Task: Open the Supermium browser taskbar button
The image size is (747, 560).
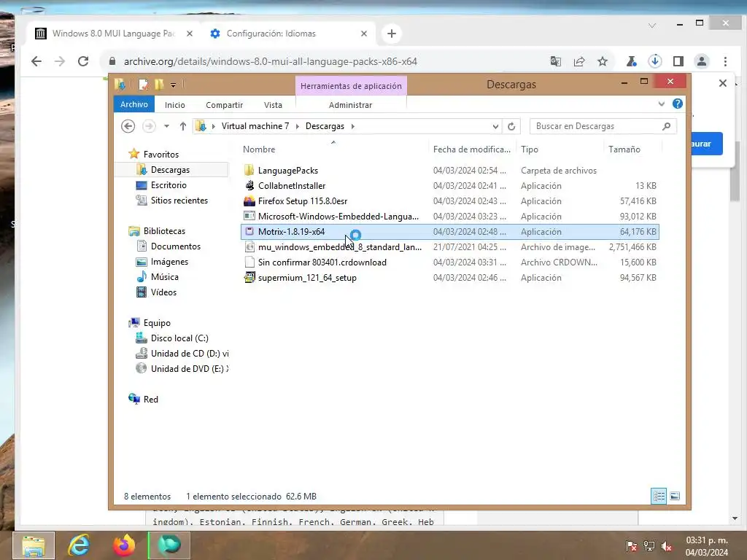Action: (169, 545)
